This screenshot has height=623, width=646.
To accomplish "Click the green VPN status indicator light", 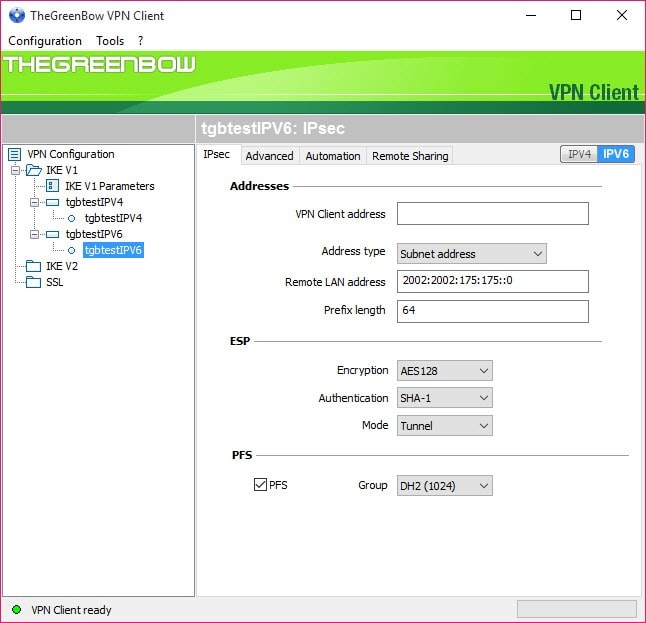I will pos(16,609).
